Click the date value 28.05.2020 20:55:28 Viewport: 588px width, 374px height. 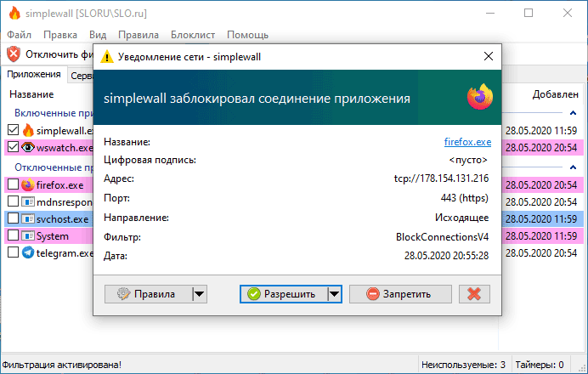coord(446,256)
